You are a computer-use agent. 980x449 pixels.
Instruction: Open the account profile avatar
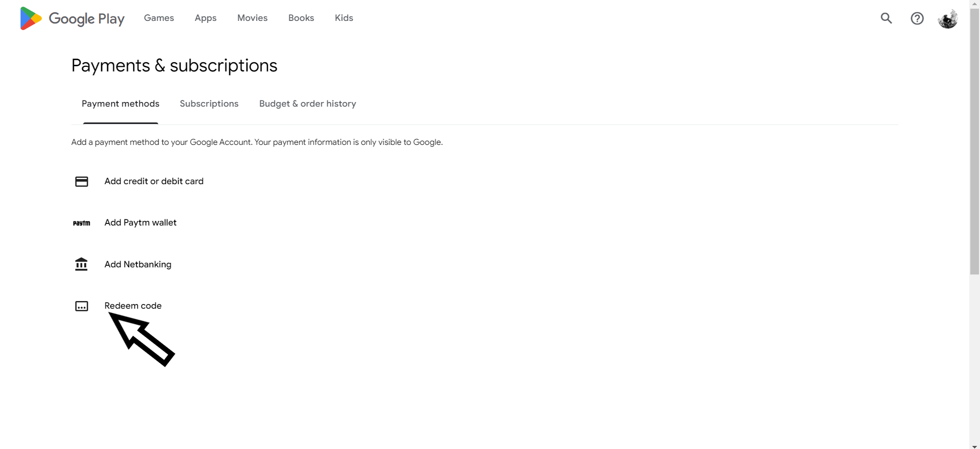(x=948, y=18)
